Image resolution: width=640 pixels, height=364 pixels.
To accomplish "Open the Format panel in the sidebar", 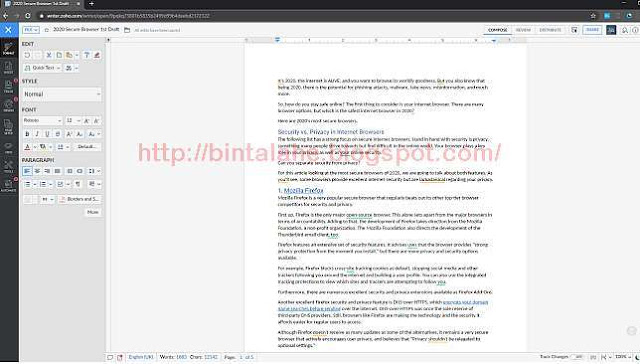I will tap(9, 48).
